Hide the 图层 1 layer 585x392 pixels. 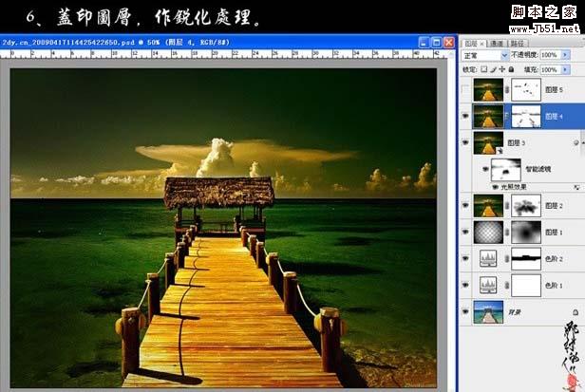click(x=465, y=232)
